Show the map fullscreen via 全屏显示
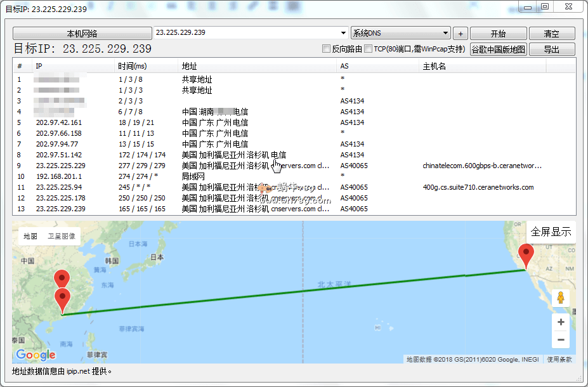 (x=551, y=232)
